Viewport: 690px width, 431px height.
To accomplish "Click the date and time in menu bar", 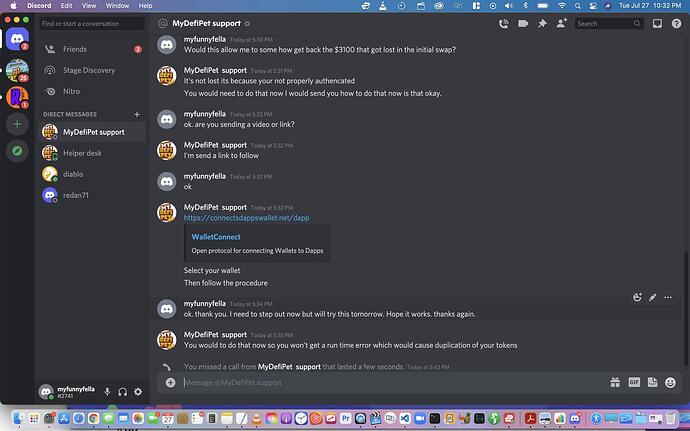I will tap(650, 6).
